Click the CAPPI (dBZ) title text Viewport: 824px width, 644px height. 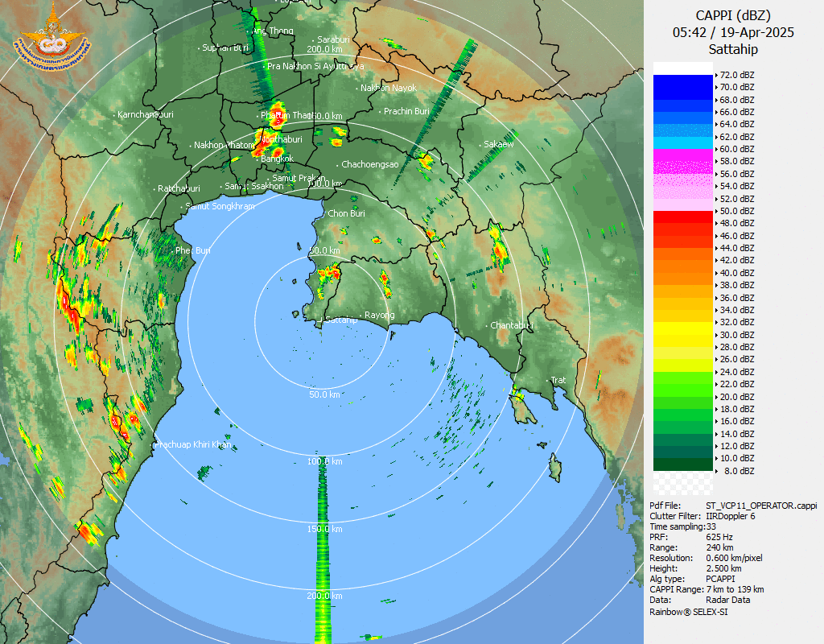[x=733, y=16]
